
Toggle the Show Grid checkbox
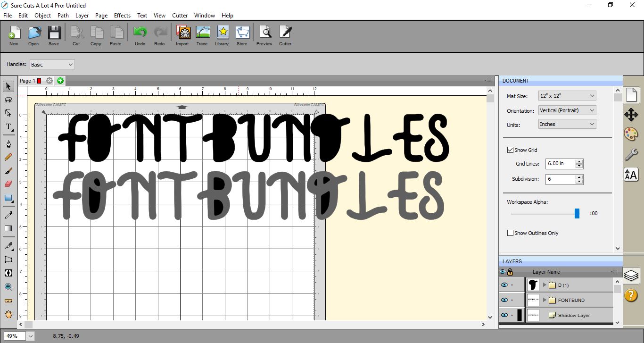click(510, 150)
